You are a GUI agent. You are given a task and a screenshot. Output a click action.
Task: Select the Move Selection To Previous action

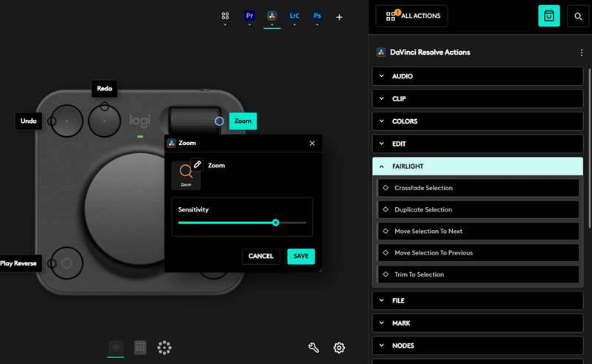[478, 252]
